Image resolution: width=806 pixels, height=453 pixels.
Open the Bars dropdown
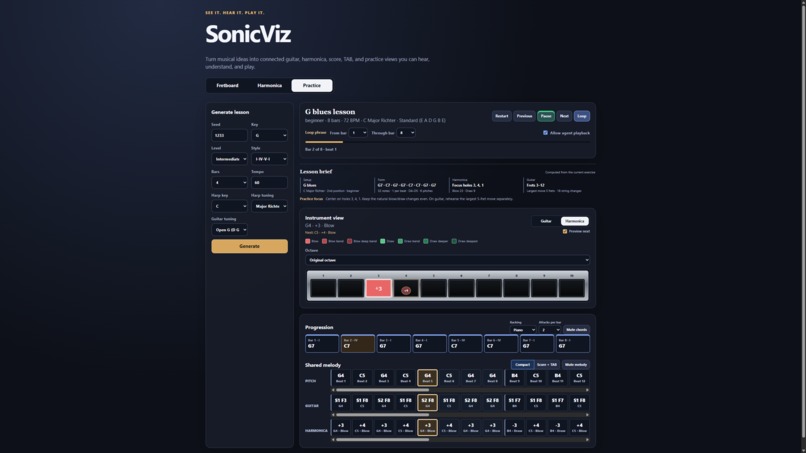[229, 183]
